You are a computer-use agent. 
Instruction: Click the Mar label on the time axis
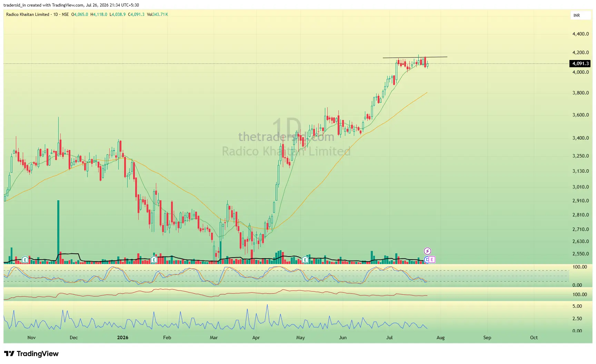point(214,337)
